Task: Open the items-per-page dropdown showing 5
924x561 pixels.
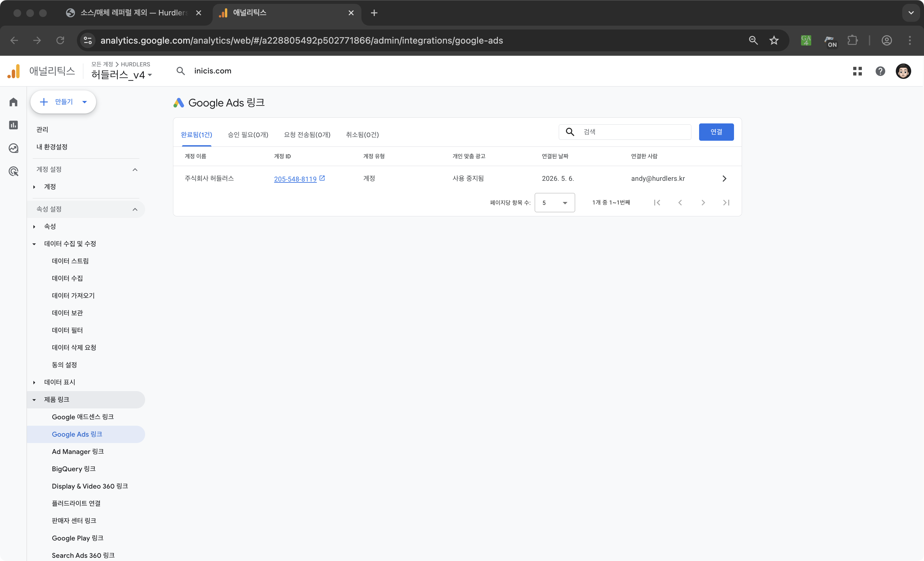Action: click(555, 203)
